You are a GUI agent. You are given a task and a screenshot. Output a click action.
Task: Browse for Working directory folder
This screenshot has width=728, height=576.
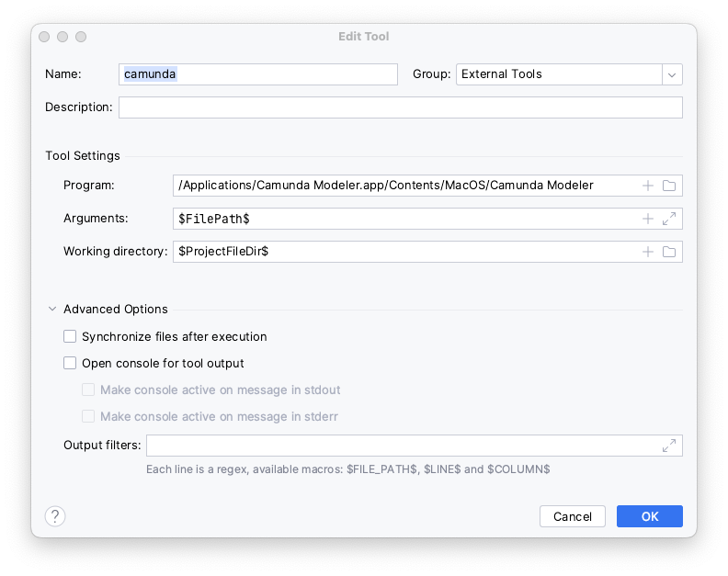pos(669,252)
